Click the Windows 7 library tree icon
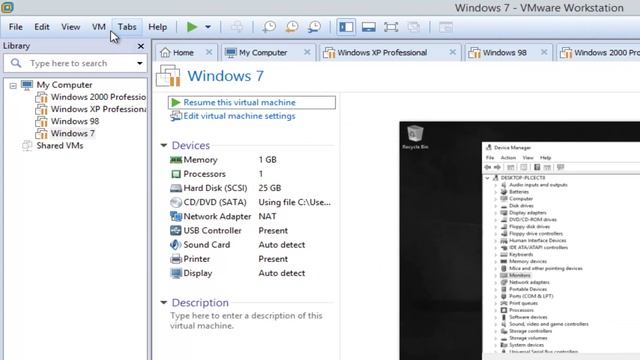 (x=41, y=133)
